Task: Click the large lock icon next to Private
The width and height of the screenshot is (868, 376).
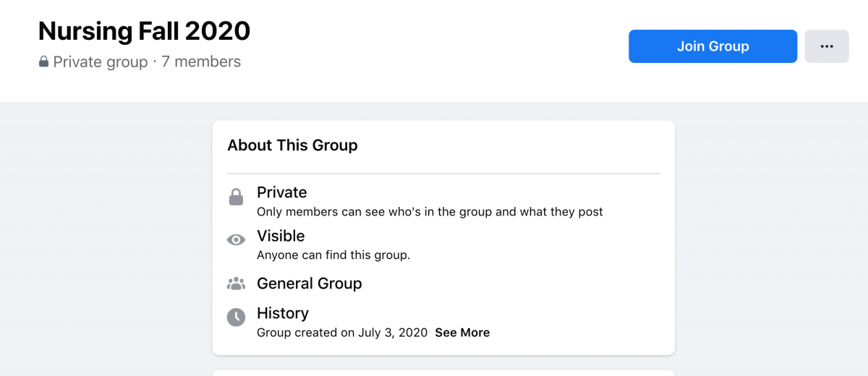Action: click(236, 197)
